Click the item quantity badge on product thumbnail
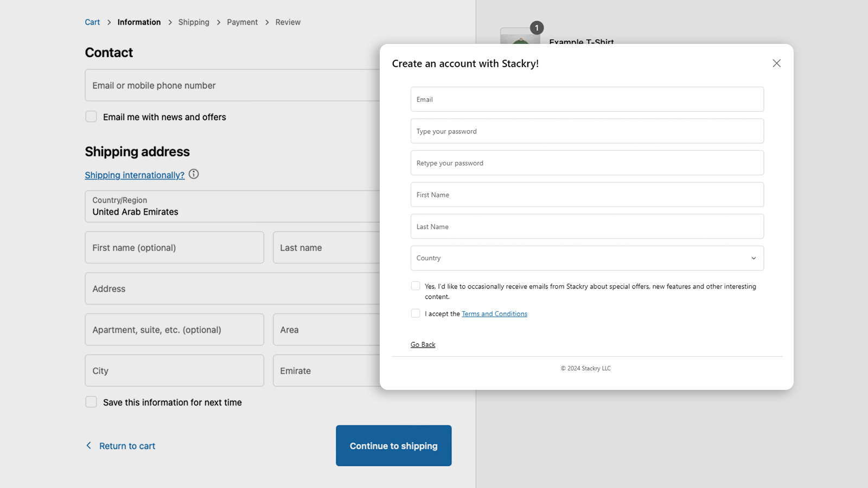The image size is (868, 488). pyautogui.click(x=537, y=28)
